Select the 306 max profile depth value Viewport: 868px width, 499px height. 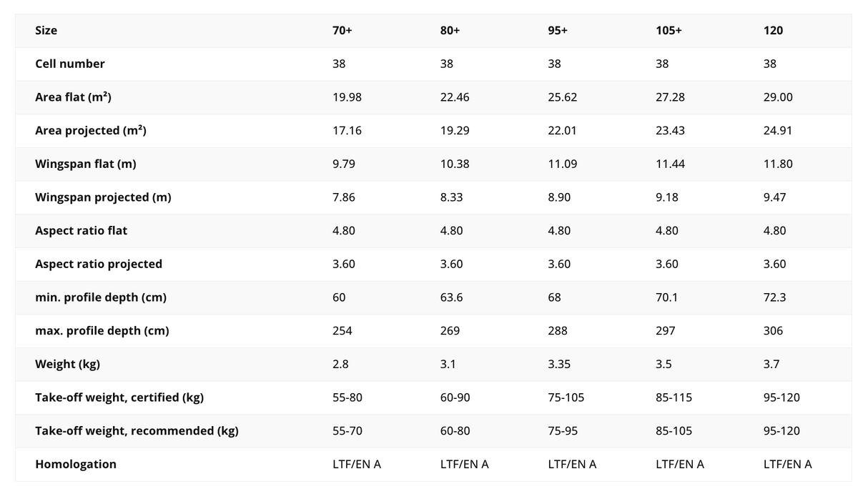click(773, 331)
